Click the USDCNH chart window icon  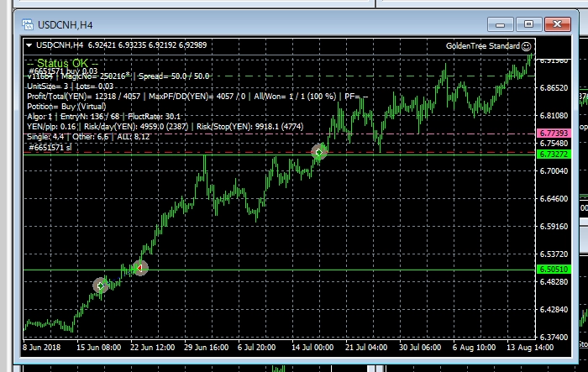28,24
